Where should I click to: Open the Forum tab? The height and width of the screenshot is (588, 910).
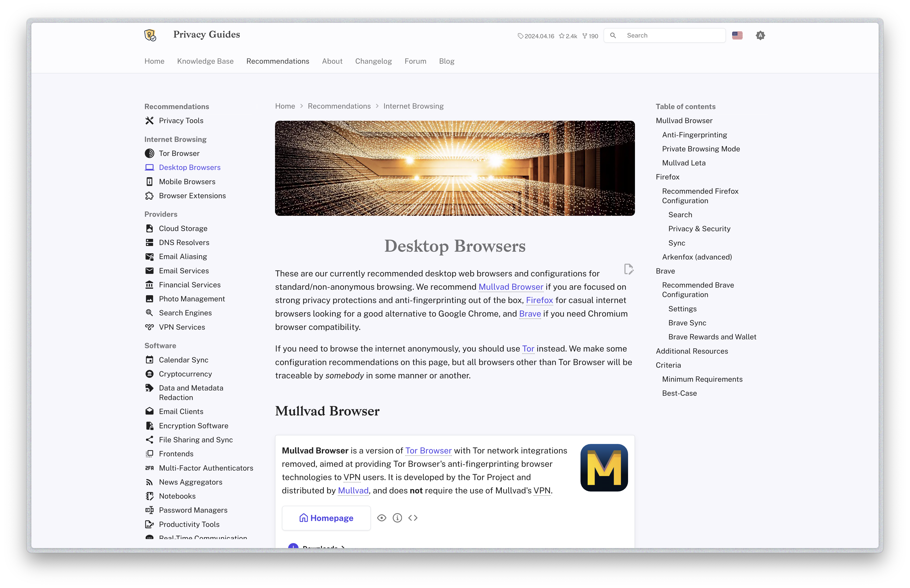pyautogui.click(x=416, y=61)
